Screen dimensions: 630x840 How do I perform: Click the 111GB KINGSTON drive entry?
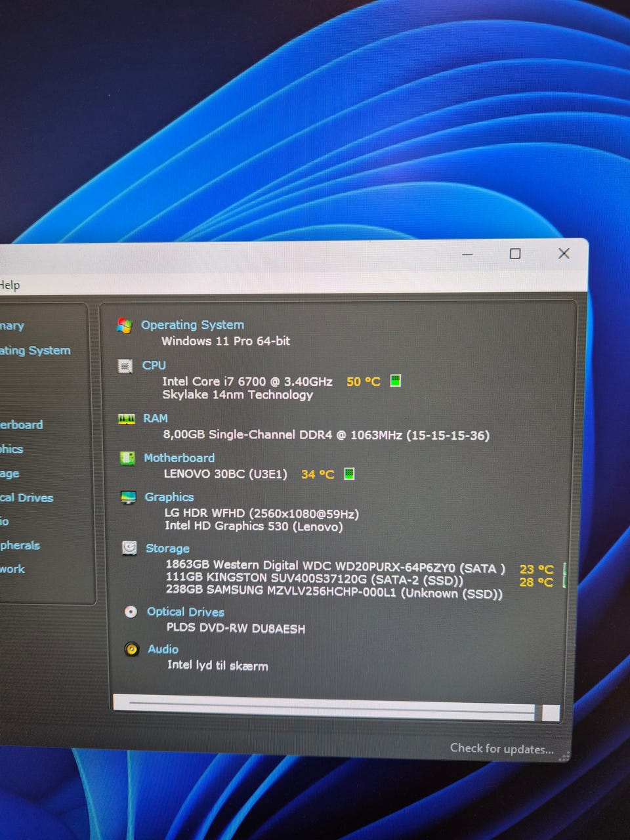click(x=314, y=579)
